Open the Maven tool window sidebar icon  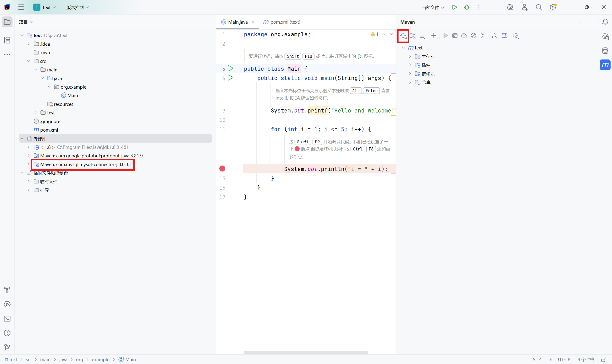click(605, 65)
